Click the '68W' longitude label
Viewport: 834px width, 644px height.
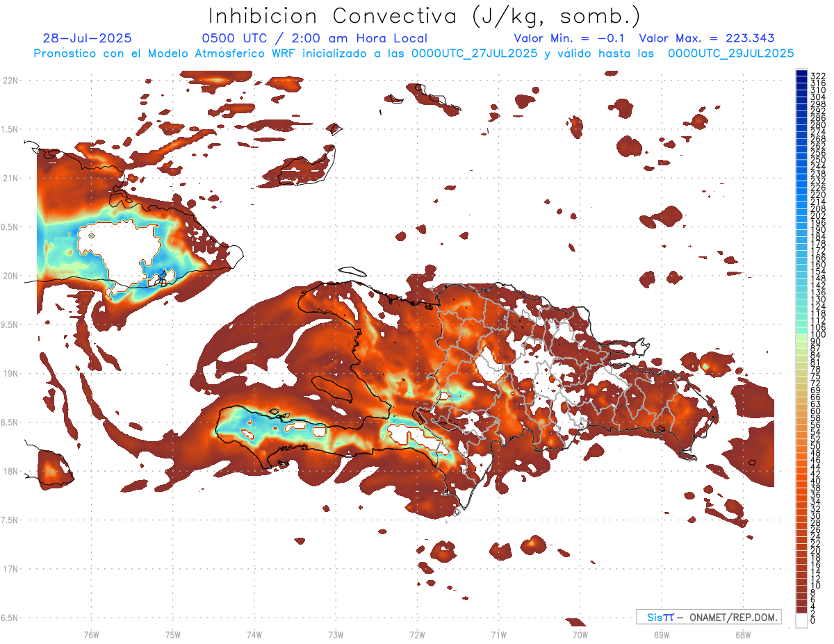[742, 634]
